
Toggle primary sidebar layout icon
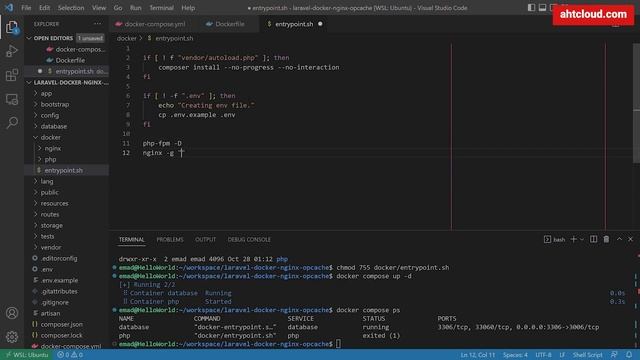[531, 8]
